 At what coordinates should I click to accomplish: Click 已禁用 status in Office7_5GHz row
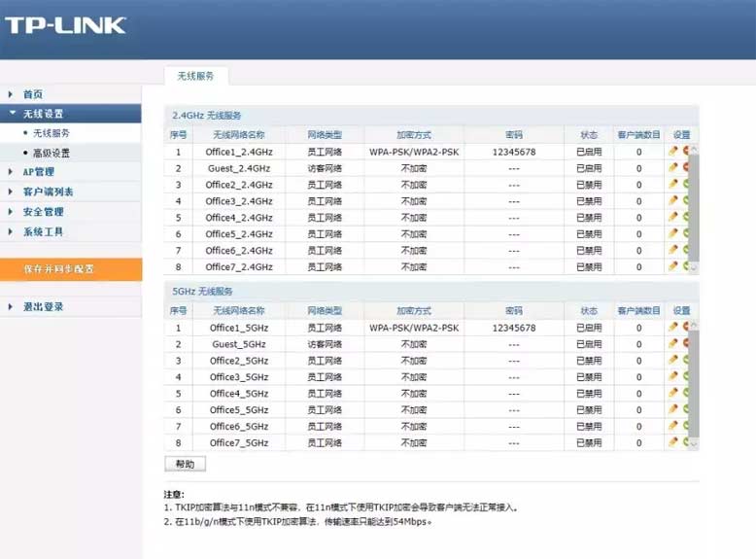[589, 442]
